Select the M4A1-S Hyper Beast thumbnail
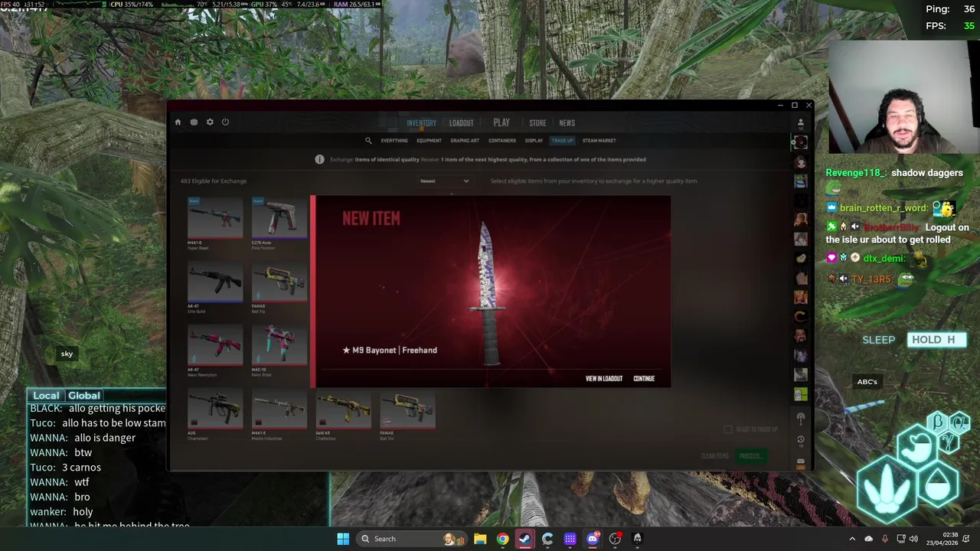Viewport: 980px width, 551px height. (215, 218)
